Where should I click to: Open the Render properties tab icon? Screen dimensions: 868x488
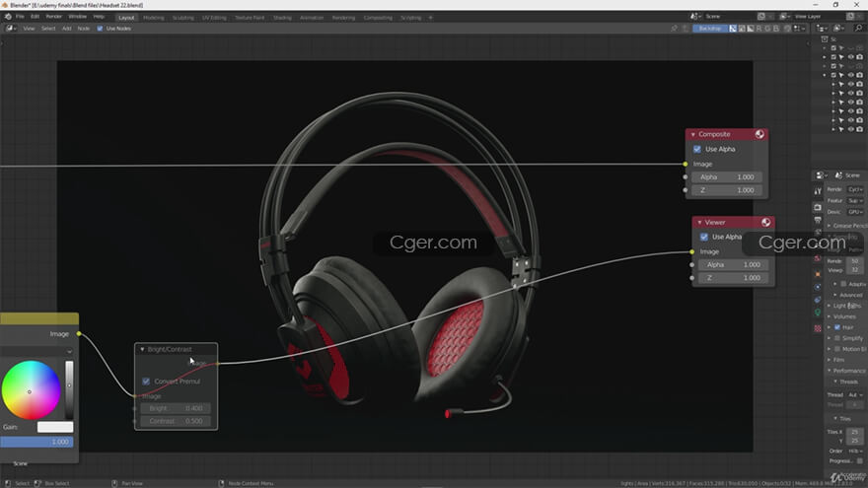pyautogui.click(x=818, y=207)
